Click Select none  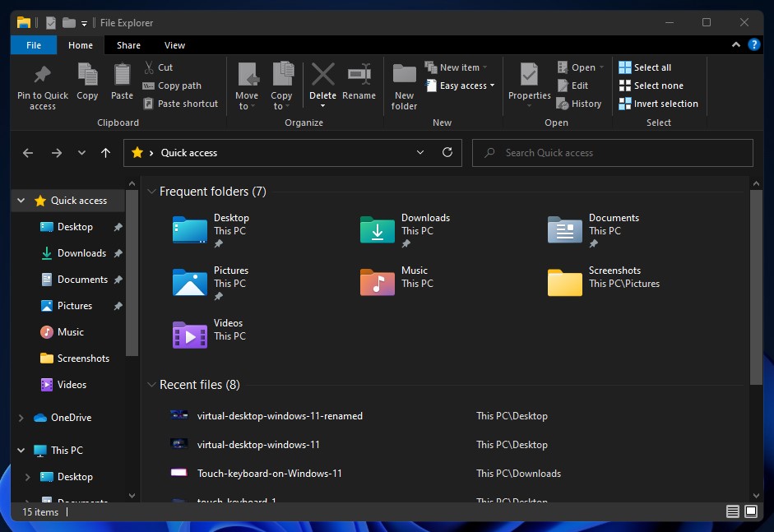[651, 86]
